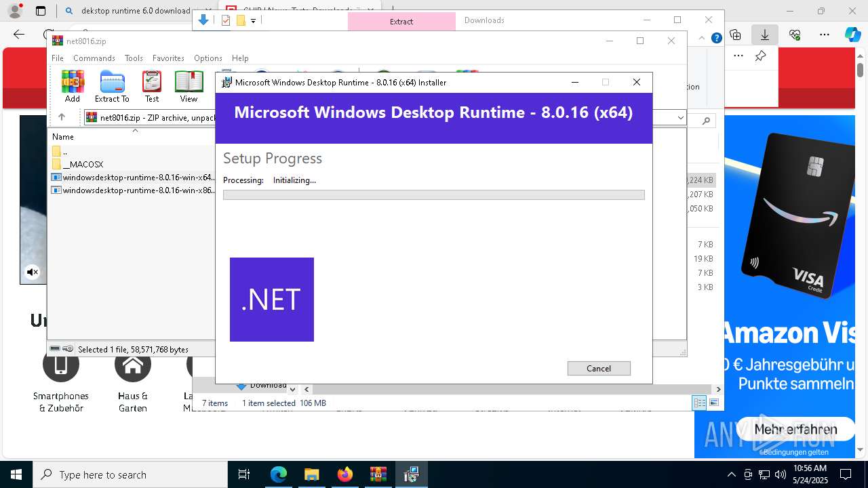Image resolution: width=868 pixels, height=488 pixels.
Task: Open the Commands menu in WinRAR
Action: (x=94, y=58)
